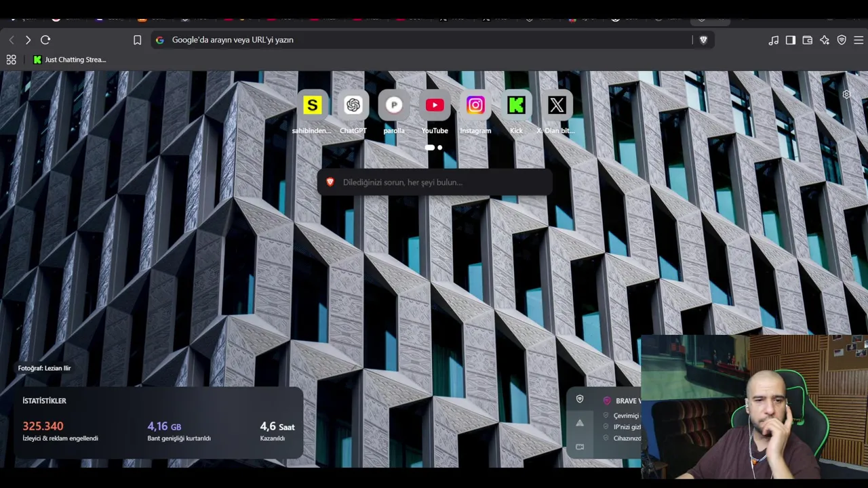Select the VPN shield tab in widget card
This screenshot has height=488, width=868.
(x=580, y=400)
